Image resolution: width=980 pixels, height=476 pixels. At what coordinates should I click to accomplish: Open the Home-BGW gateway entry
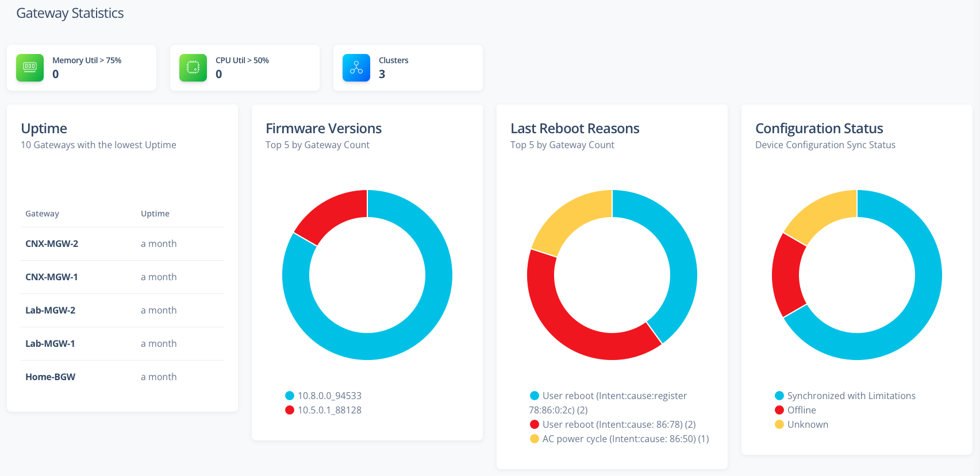pos(51,377)
